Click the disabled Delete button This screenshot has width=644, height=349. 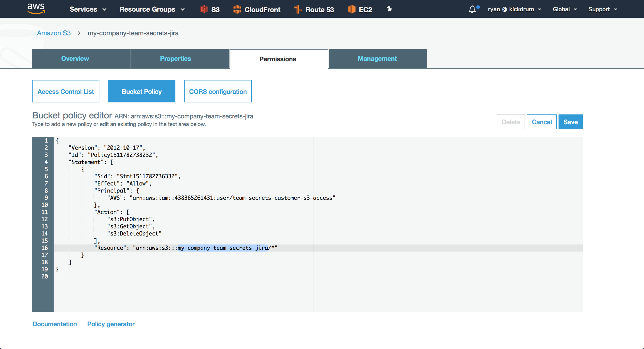point(511,122)
